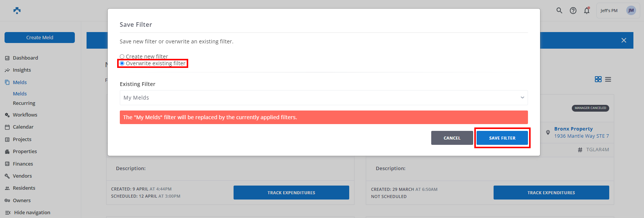Click the Create Meld button
This screenshot has width=644, height=218.
(40, 37)
